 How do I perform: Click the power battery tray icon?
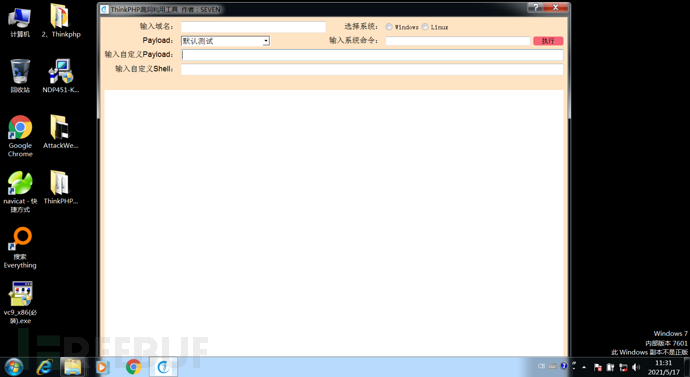click(610, 367)
